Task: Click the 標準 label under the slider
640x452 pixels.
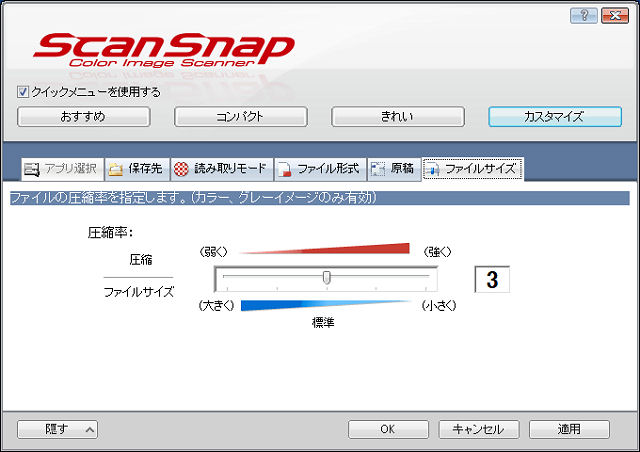Action: [323, 323]
